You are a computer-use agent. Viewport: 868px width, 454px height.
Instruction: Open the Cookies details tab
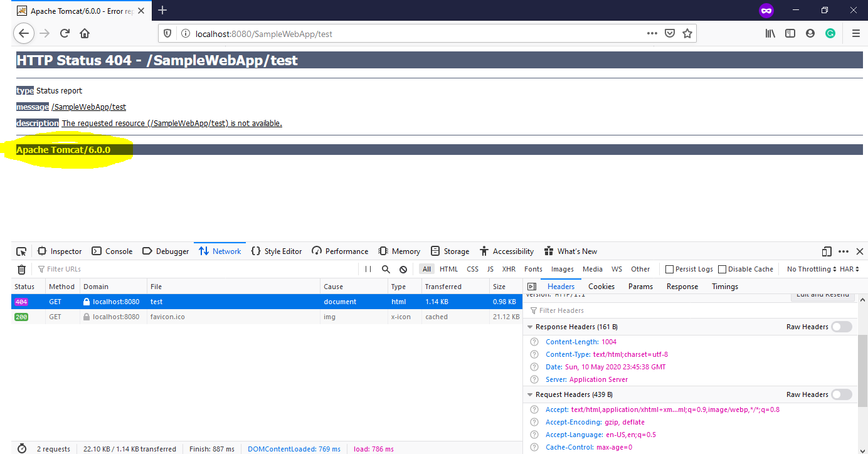coord(601,287)
